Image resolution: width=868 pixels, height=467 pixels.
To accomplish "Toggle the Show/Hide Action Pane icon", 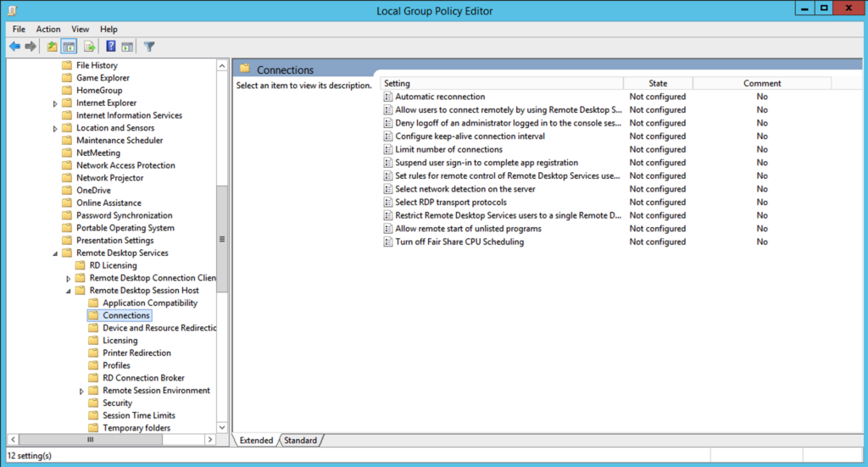I will coord(127,47).
